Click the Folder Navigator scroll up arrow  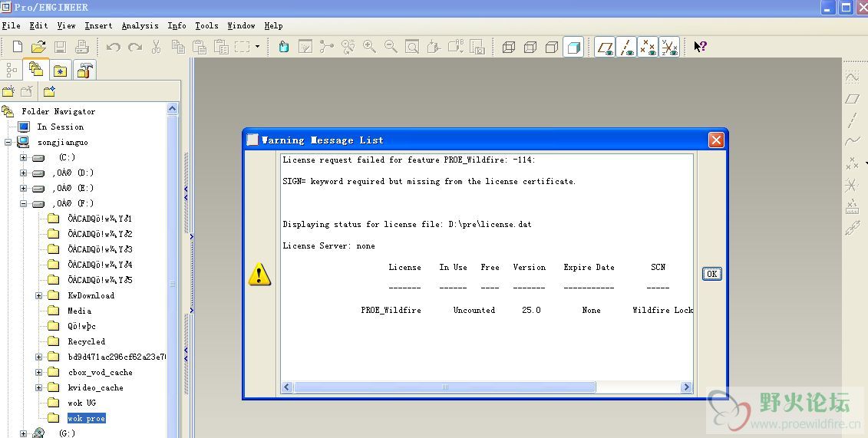tap(172, 109)
